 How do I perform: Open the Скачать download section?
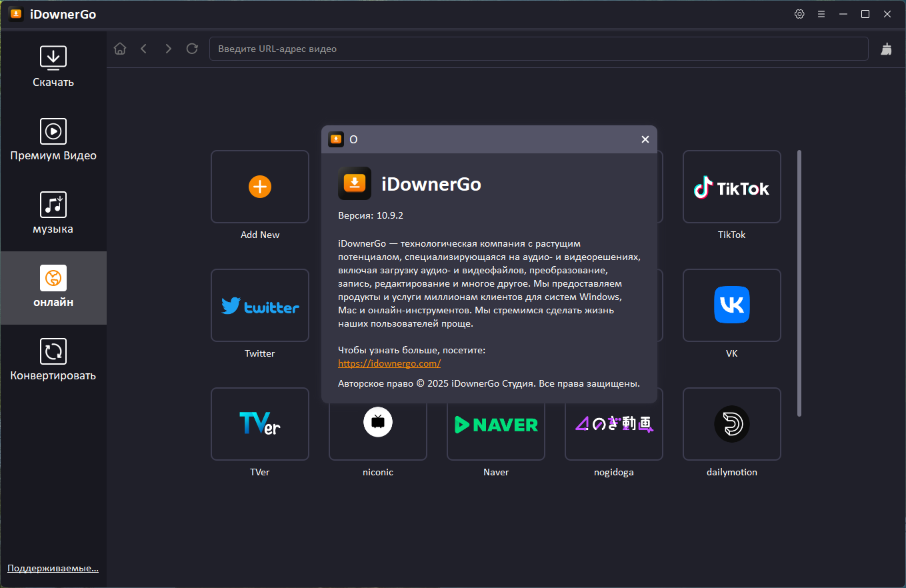[x=53, y=67]
